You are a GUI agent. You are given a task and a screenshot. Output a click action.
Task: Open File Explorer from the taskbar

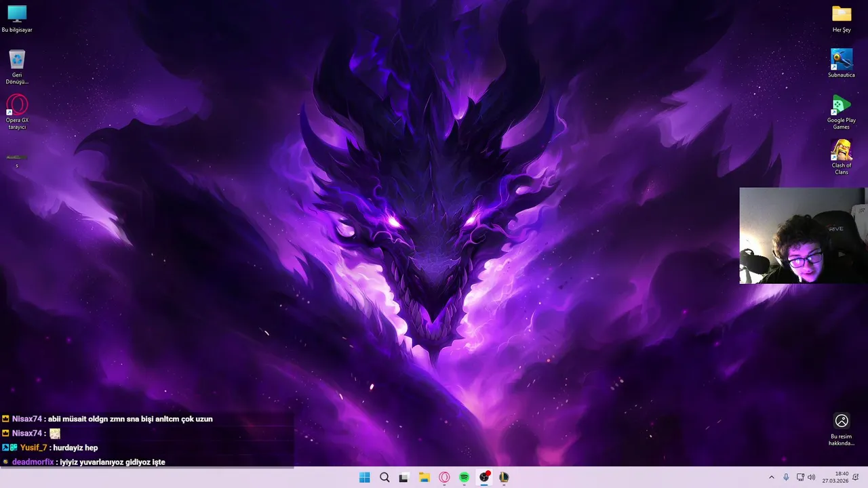pos(425,477)
